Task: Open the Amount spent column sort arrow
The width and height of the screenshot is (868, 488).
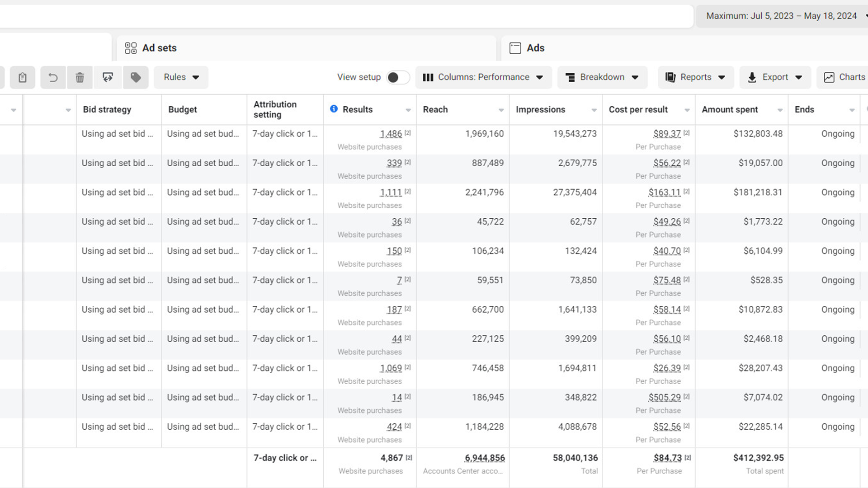Action: (780, 110)
